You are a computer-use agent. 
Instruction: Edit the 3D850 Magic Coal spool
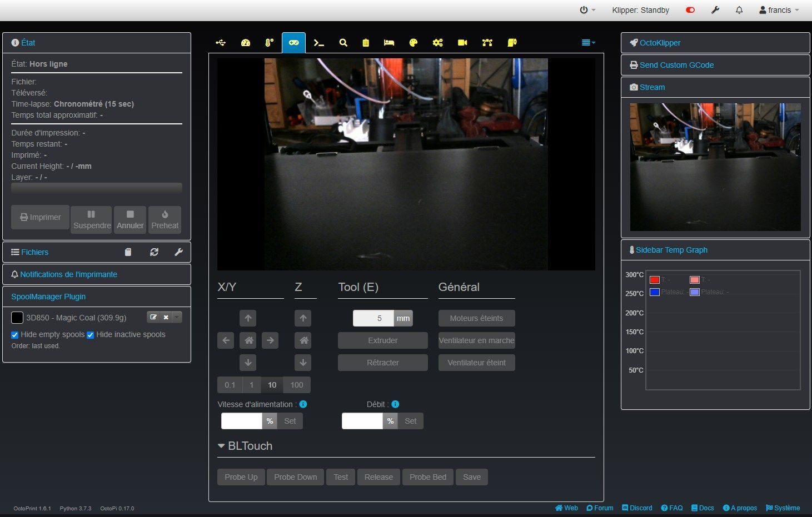pos(153,317)
